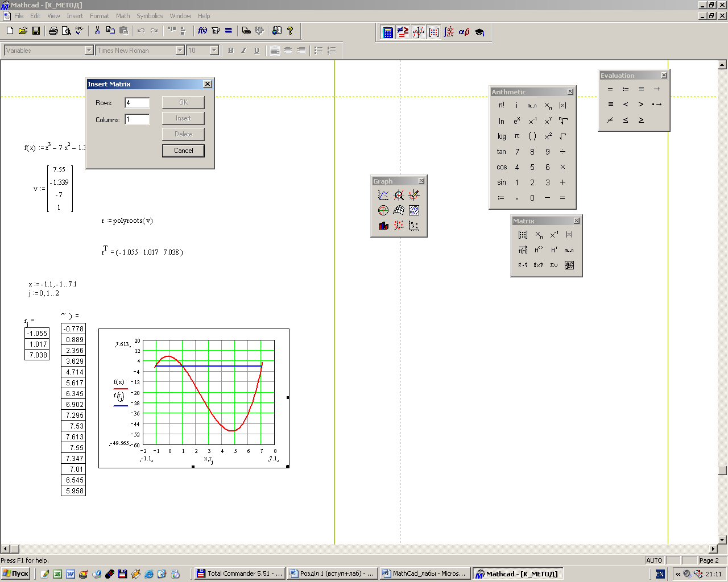Click the Insert Unit mug icon

[216, 31]
